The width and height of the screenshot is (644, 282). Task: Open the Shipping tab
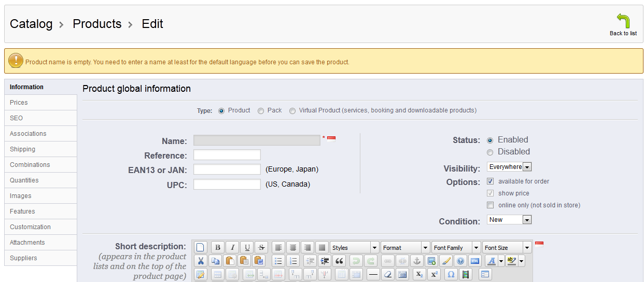point(40,149)
